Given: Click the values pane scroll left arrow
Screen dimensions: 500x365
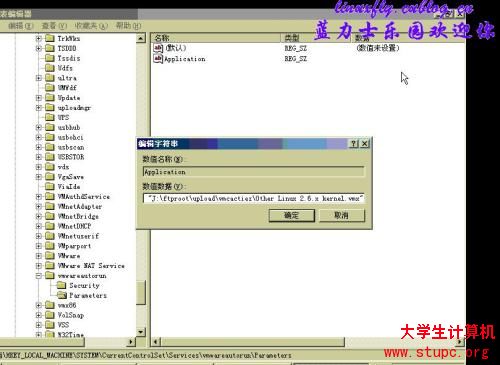Looking at the screenshot, I should (x=156, y=341).
